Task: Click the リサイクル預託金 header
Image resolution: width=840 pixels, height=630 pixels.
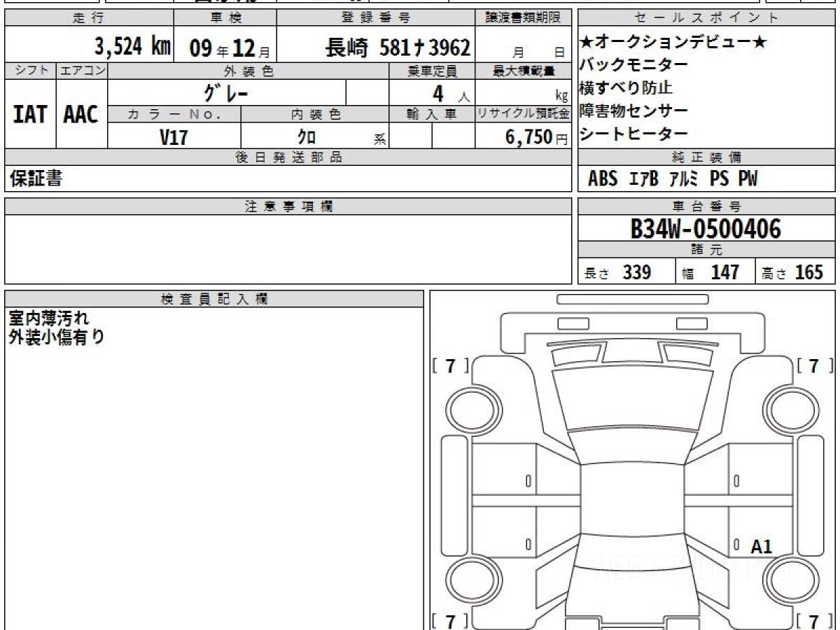Action: tap(524, 115)
